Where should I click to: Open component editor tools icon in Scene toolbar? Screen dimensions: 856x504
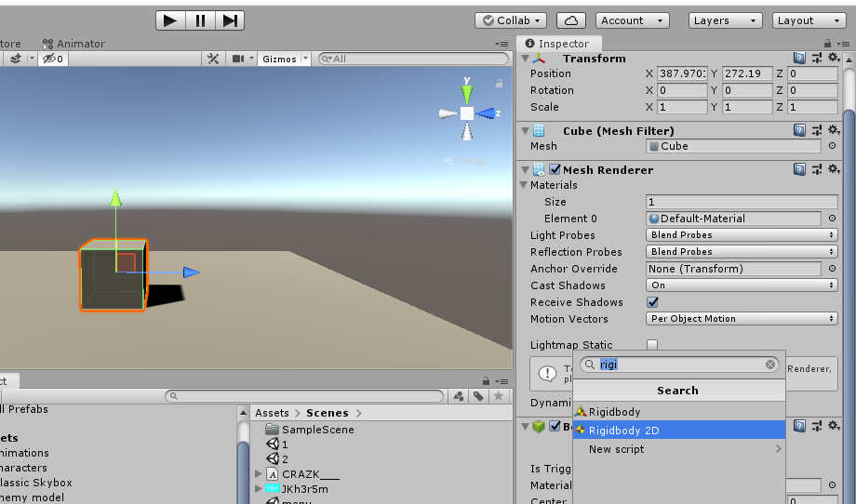pyautogui.click(x=213, y=59)
